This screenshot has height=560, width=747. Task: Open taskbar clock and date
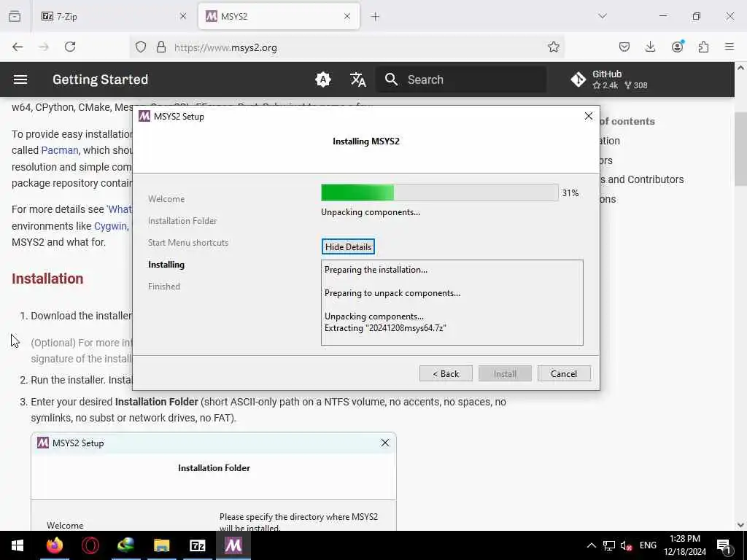point(685,545)
